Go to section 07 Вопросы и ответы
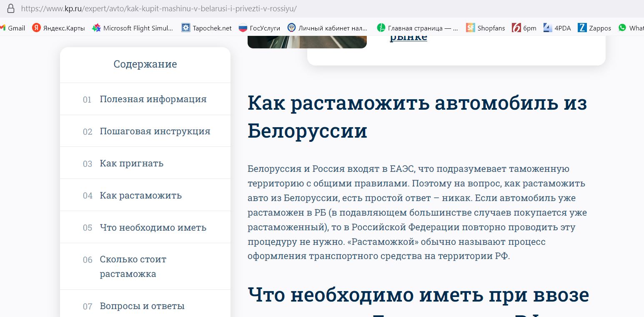The width and height of the screenshot is (644, 317). (x=145, y=306)
